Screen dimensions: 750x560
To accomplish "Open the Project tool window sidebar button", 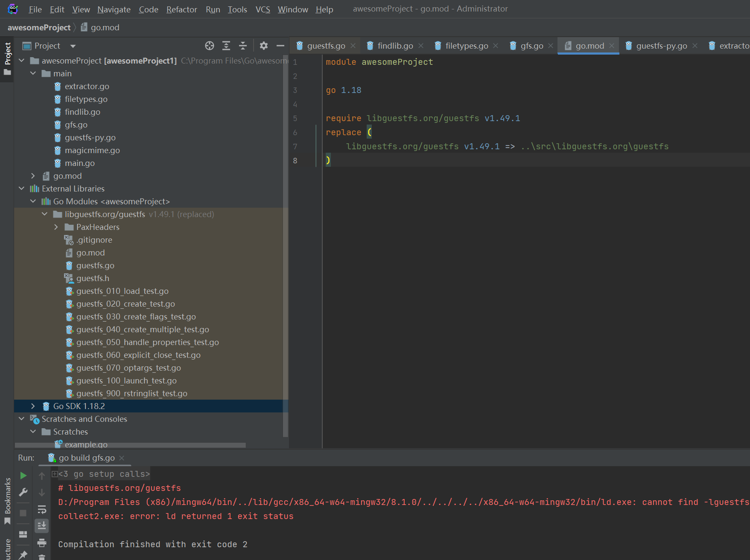I will tap(7, 59).
